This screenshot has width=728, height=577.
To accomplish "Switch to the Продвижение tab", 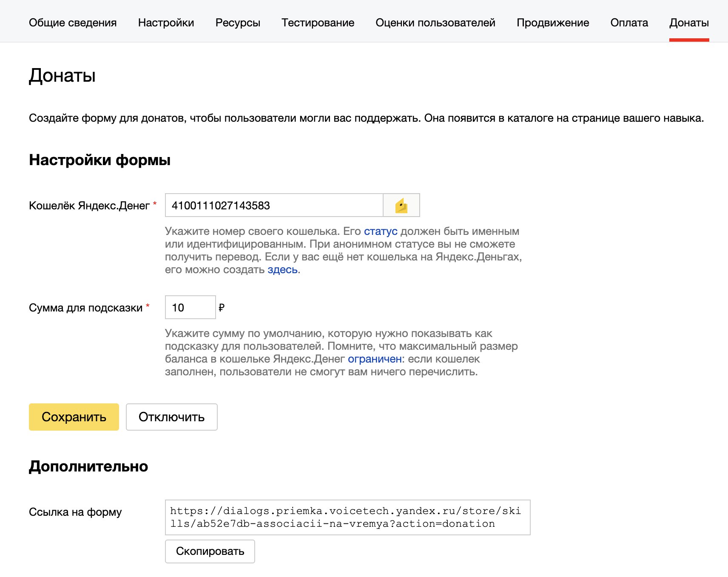I will click(x=552, y=23).
